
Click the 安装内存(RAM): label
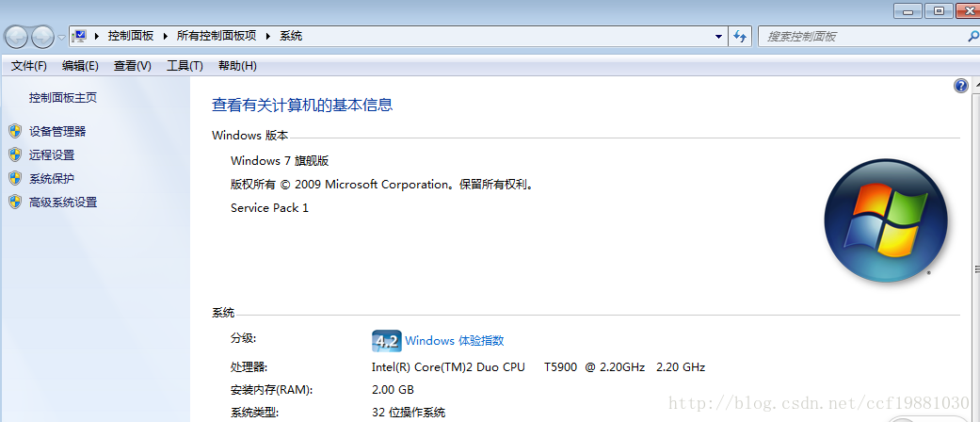point(271,390)
